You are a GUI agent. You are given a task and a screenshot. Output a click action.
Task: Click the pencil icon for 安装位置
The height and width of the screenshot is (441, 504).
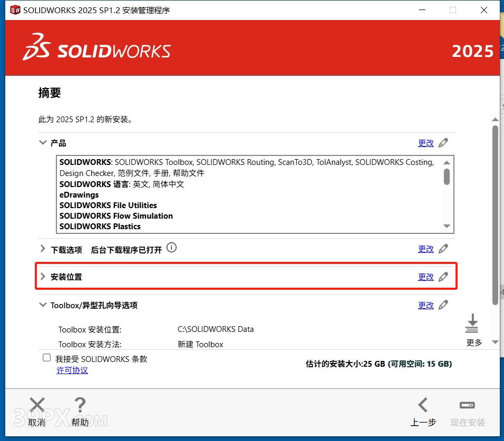pyautogui.click(x=443, y=276)
